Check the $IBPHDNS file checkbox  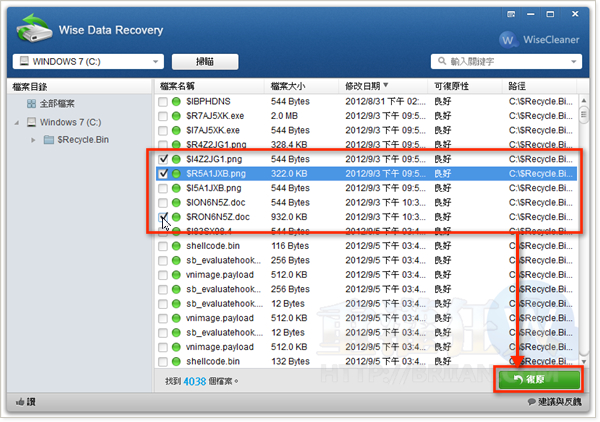[163, 102]
